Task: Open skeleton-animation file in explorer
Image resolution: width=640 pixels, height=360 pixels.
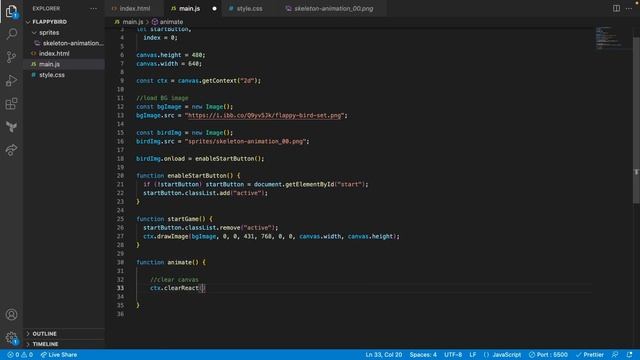Action: (69, 43)
